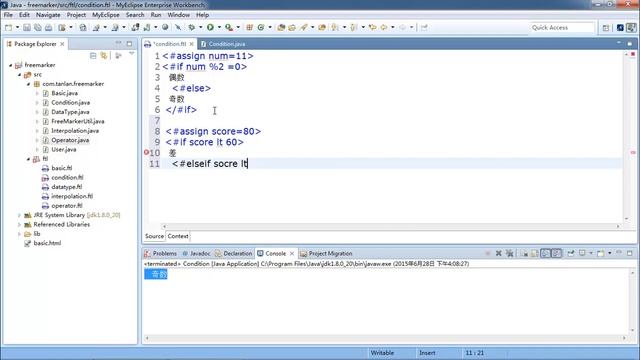Screen dimensions: 640x360
Task: Toggle Pin Editor toolbar button
Action: click(424, 27)
